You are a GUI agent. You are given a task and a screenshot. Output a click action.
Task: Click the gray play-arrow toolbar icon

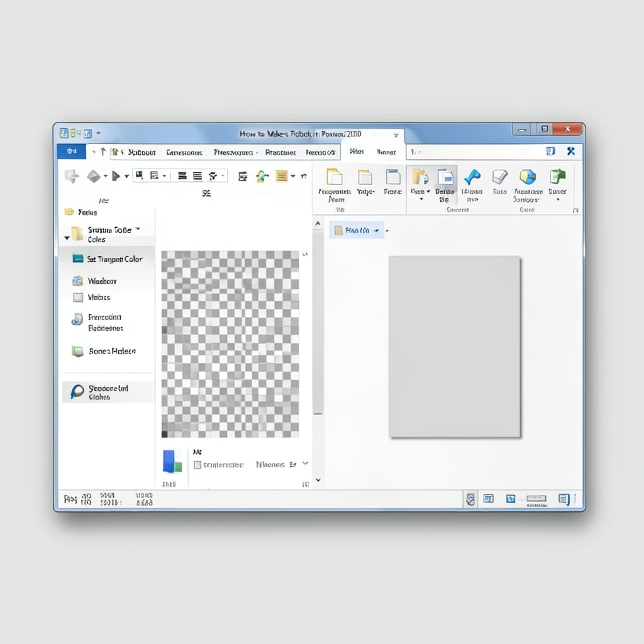point(116,176)
